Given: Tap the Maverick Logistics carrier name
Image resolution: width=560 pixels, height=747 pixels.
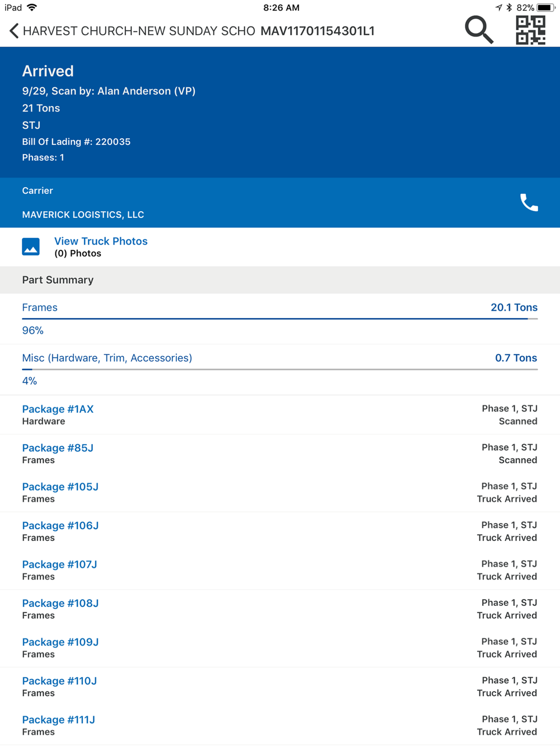Looking at the screenshot, I should click(83, 214).
